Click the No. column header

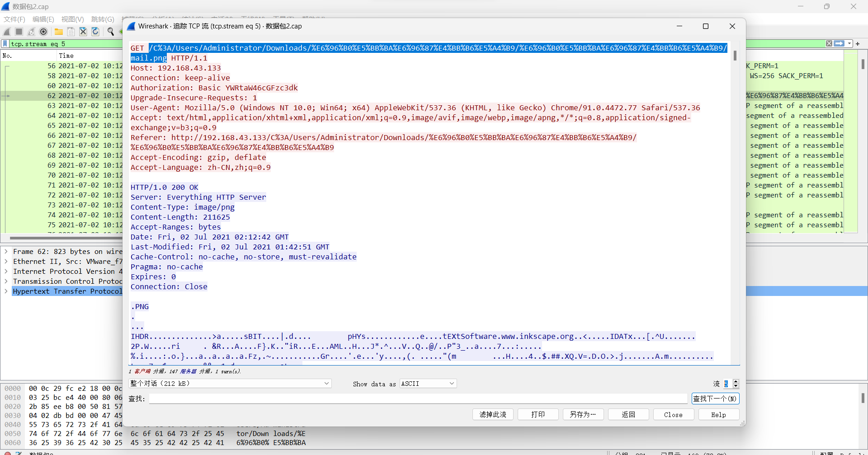pyautogui.click(x=28, y=56)
